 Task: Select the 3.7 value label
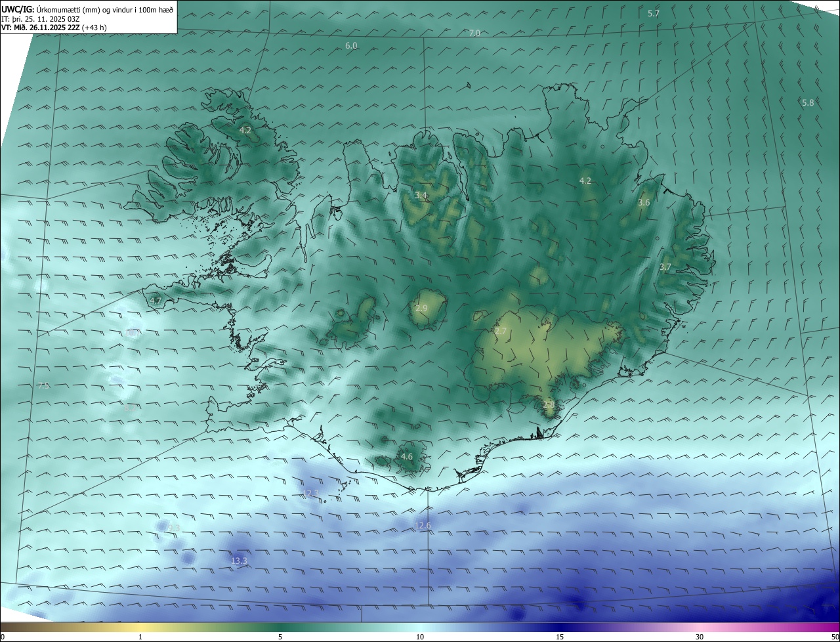pos(665,267)
